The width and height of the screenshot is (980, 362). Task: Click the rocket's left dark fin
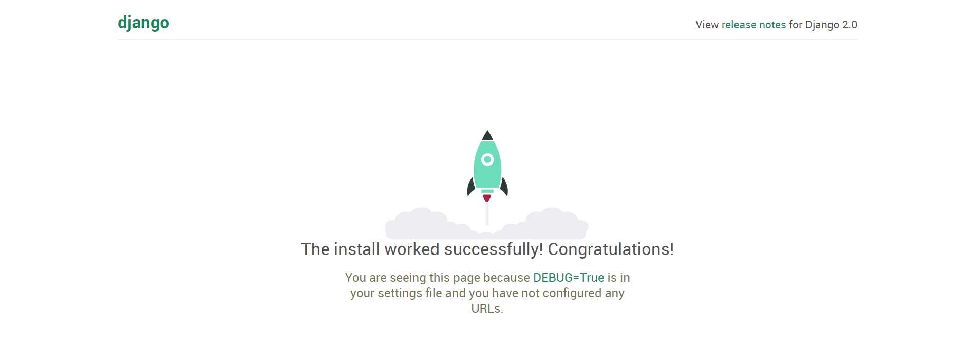coord(470,187)
